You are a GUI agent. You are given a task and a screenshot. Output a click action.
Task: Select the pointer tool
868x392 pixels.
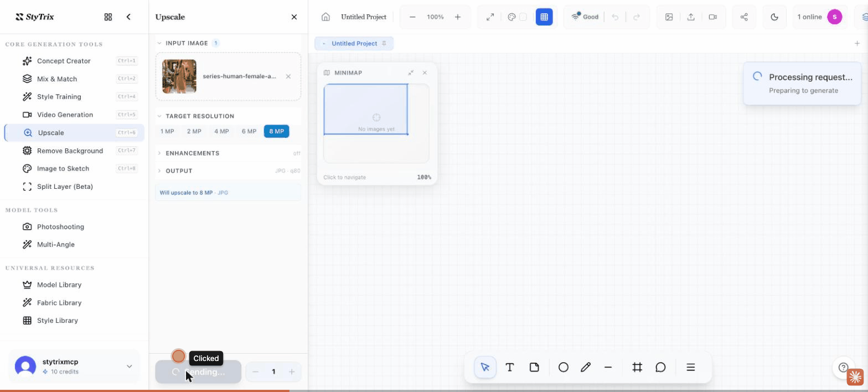point(485,367)
